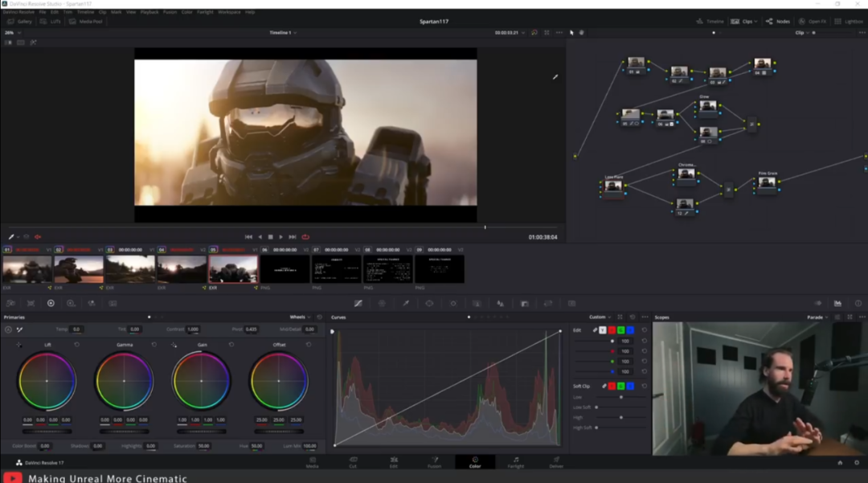Reset the Lift color wheel
Screen dimensions: 868x483
point(77,345)
